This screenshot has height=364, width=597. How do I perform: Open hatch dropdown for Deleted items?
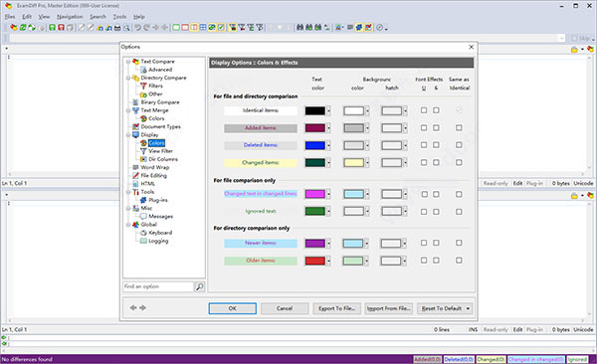tap(405, 145)
